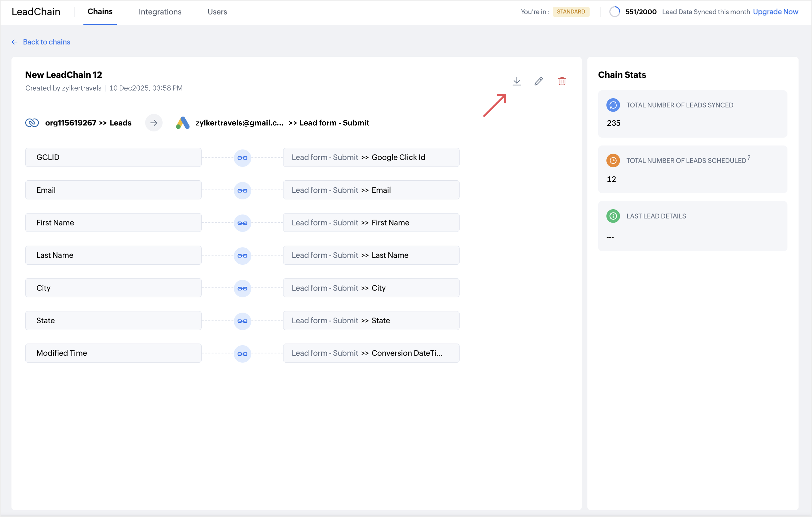Click the pencil edit chain icon
The image size is (812, 517).
[x=539, y=81]
